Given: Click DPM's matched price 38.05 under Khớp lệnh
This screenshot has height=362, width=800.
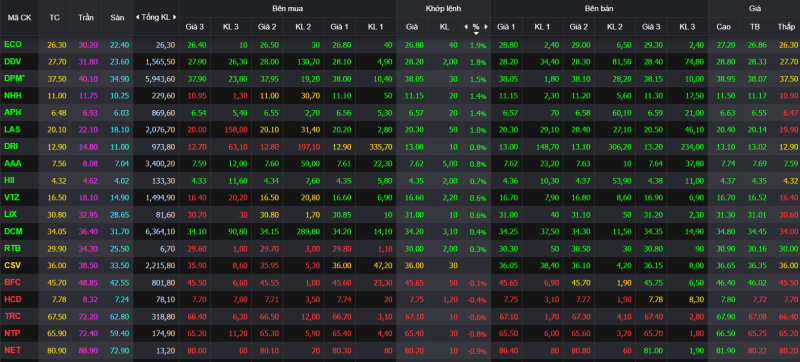Looking at the screenshot, I should [414, 79].
